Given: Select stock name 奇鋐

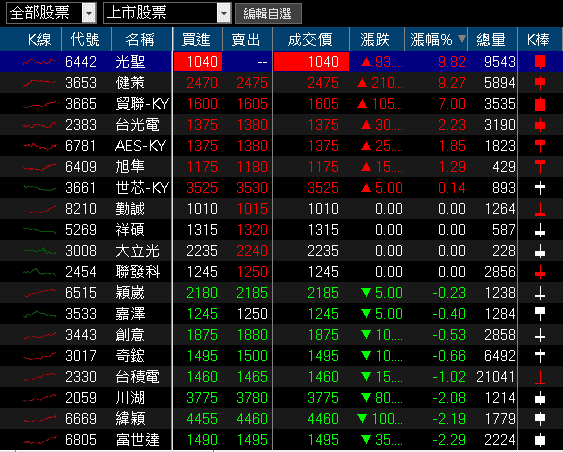Looking at the screenshot, I should (x=130, y=356).
